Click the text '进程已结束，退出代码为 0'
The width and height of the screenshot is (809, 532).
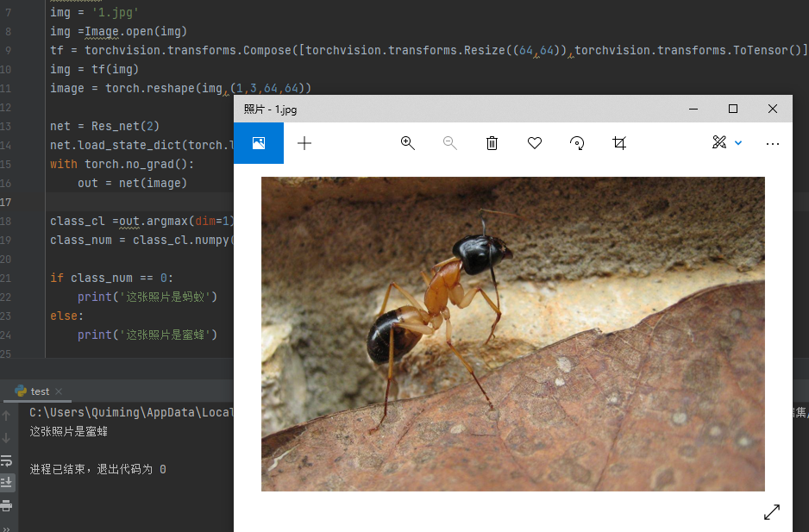(x=97, y=469)
